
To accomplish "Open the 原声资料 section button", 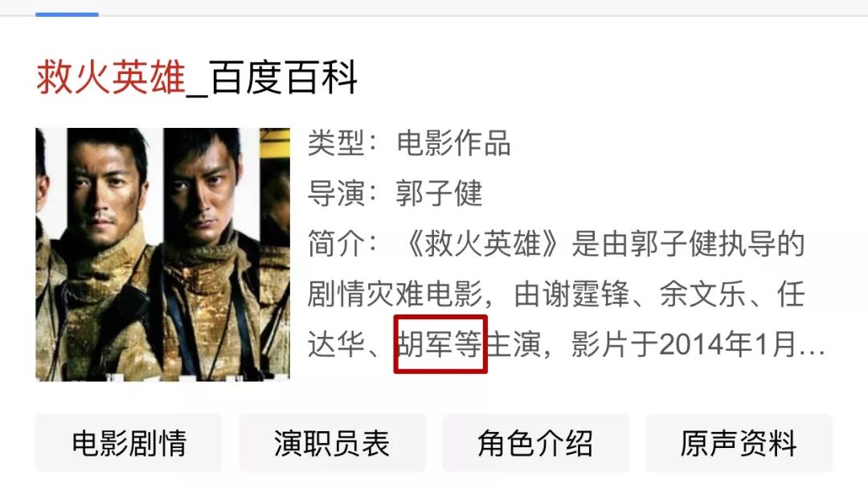I will click(739, 443).
